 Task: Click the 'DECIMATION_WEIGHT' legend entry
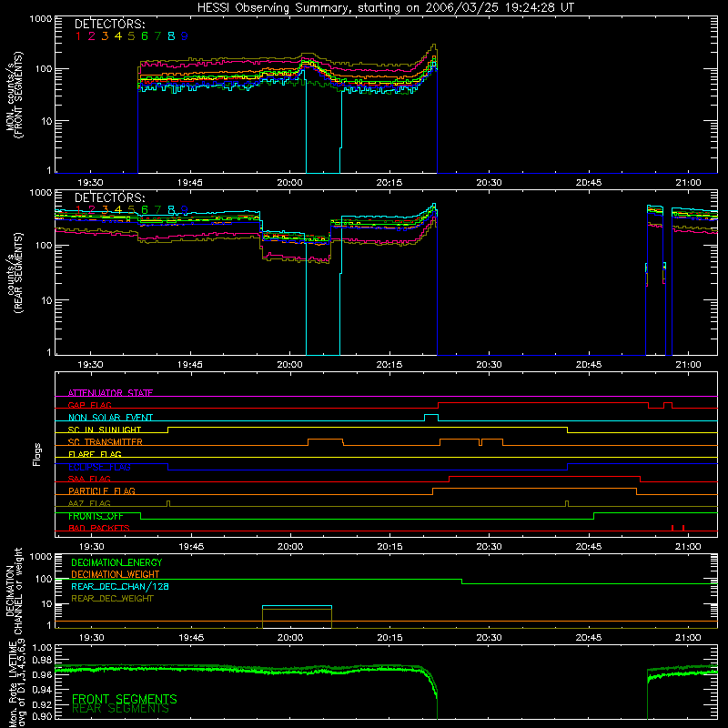point(116,574)
